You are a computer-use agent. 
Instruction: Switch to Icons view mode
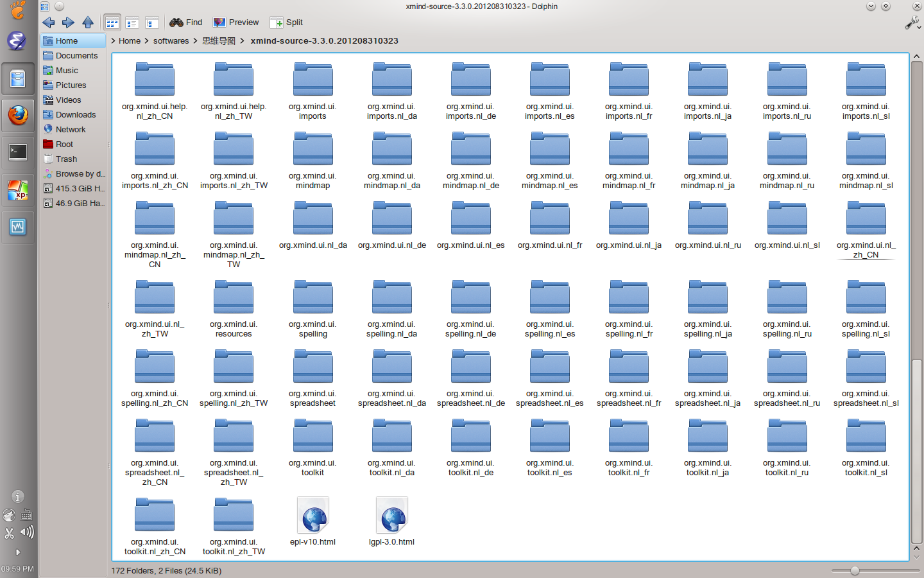tap(112, 23)
